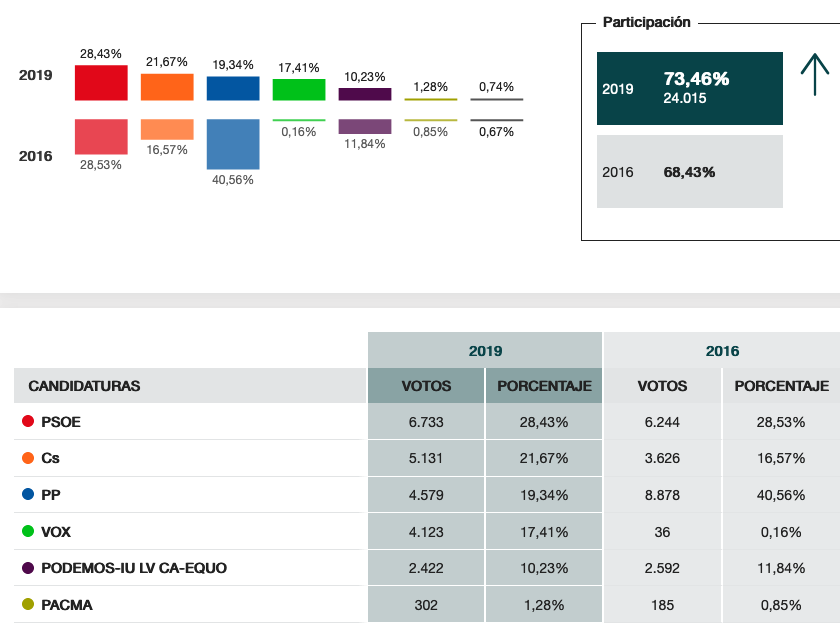
Task: Click the VOTOS header under 2016
Action: [662, 386]
